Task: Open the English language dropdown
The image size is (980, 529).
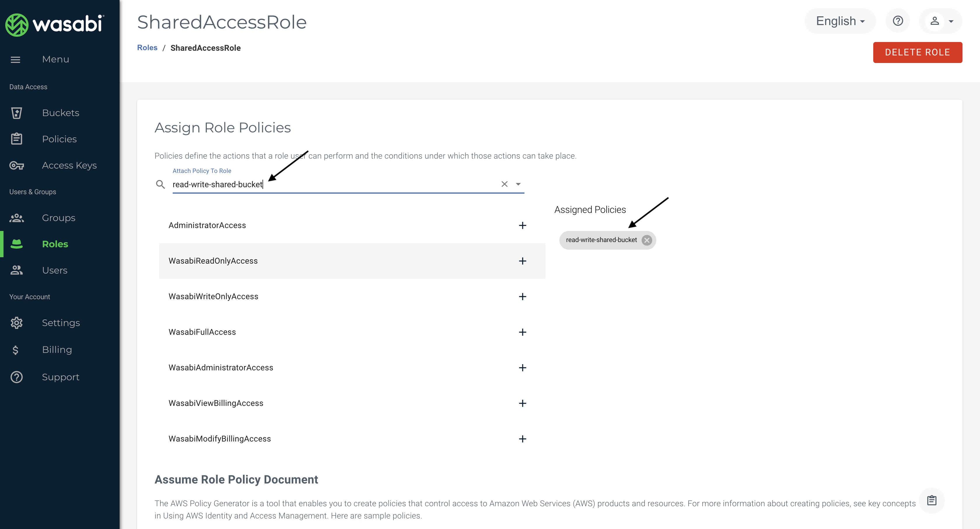Action: [840, 21]
